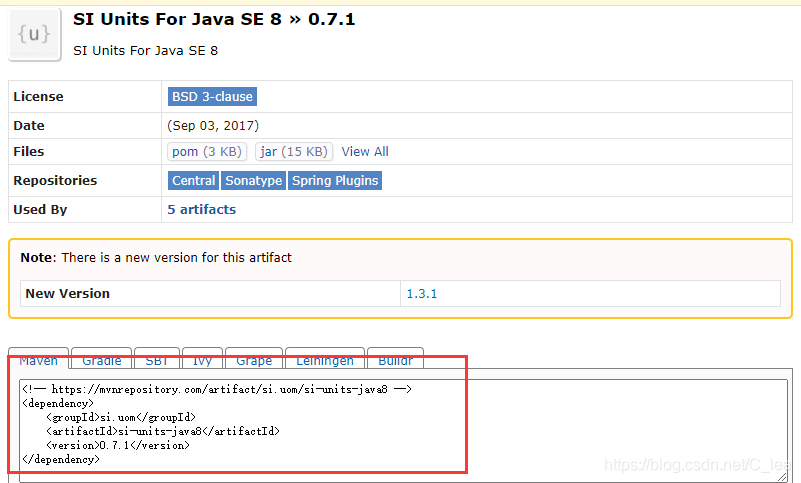Select the Date row label
The image size is (801, 483).
point(29,126)
